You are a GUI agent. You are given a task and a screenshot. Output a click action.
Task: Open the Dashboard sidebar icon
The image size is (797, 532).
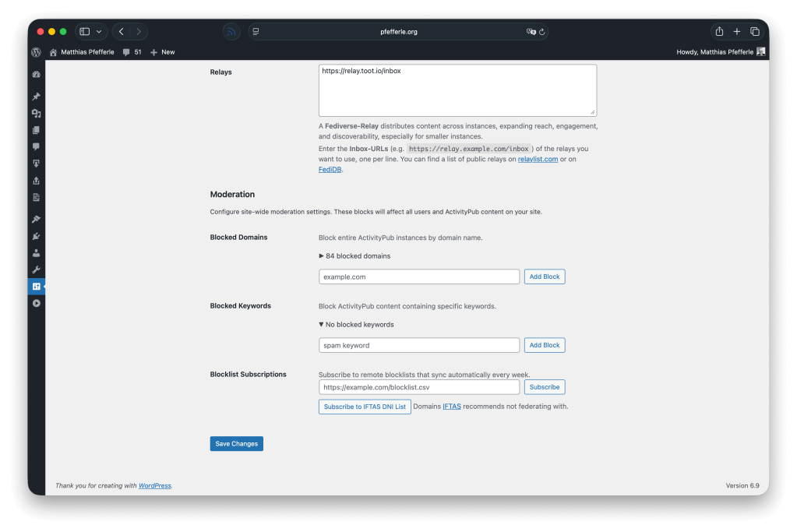click(x=36, y=74)
